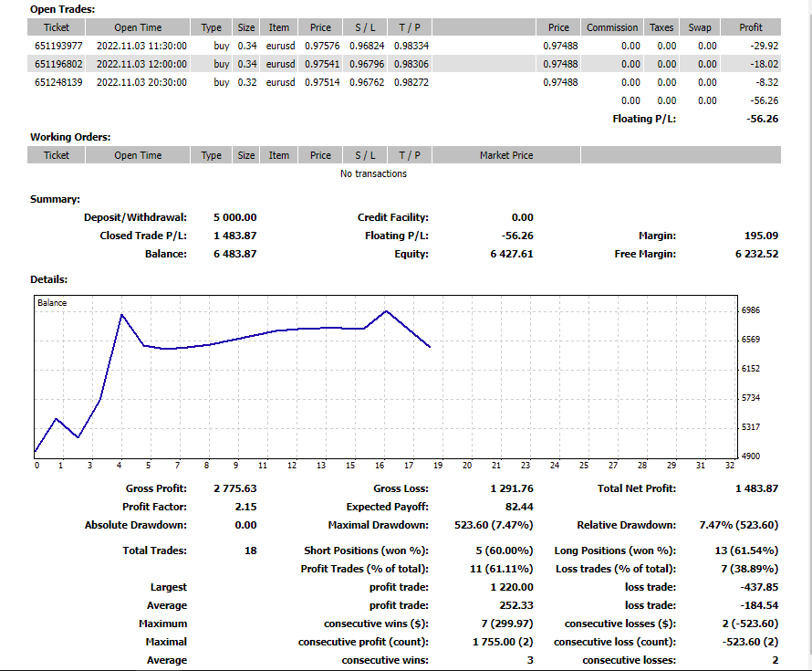Select the Open Time header in Open Trades

click(x=138, y=27)
